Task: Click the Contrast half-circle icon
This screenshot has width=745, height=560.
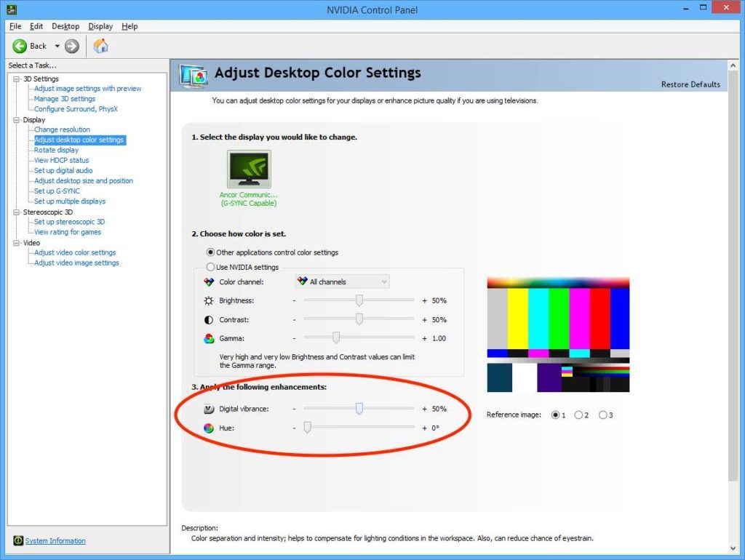Action: pos(209,320)
